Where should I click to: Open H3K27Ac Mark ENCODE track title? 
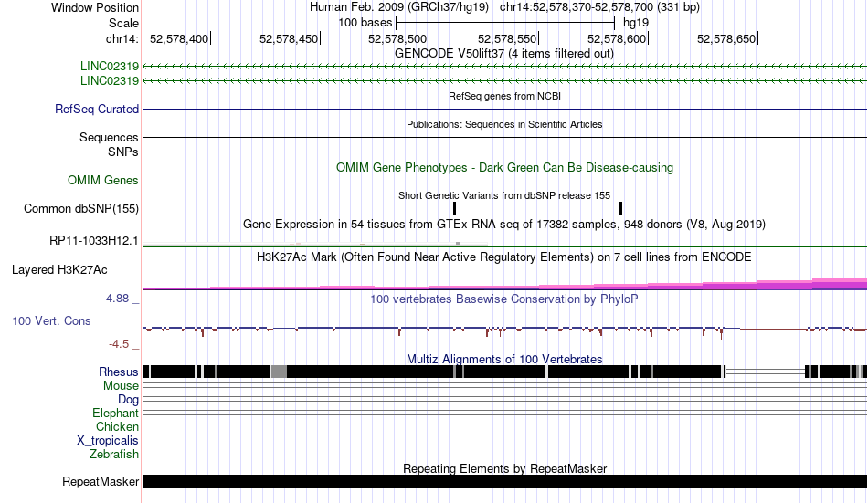point(503,257)
